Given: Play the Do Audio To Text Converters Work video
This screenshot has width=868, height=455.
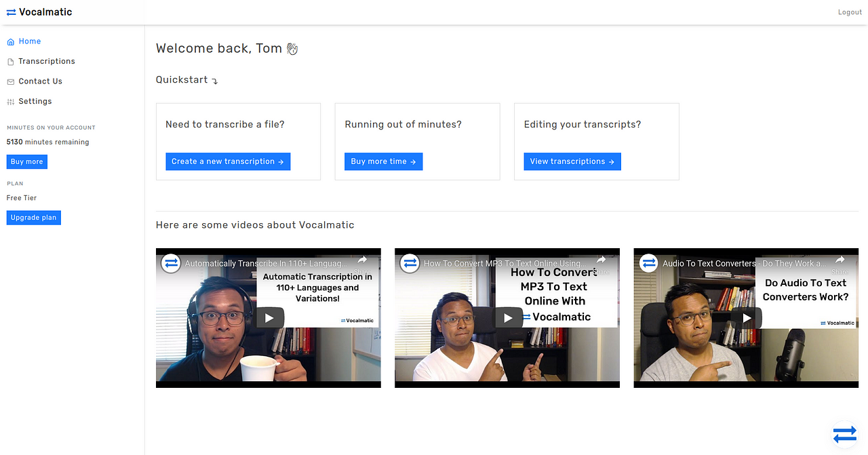Looking at the screenshot, I should [747, 317].
